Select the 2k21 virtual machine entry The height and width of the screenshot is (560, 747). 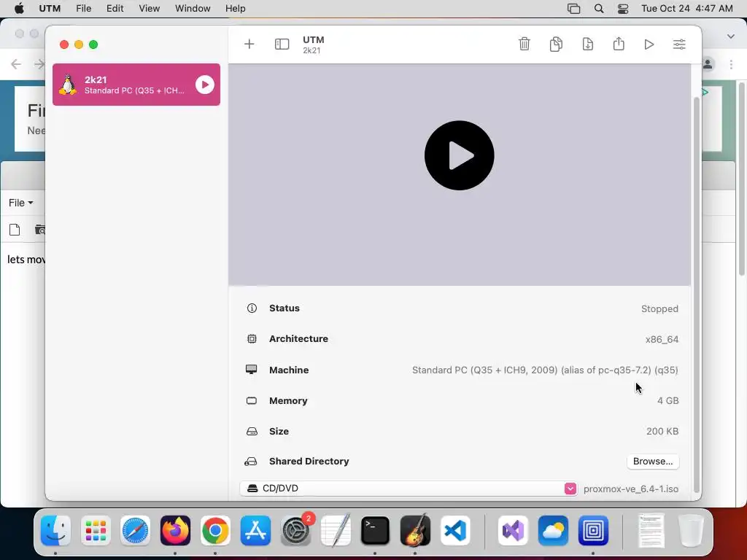(x=136, y=85)
